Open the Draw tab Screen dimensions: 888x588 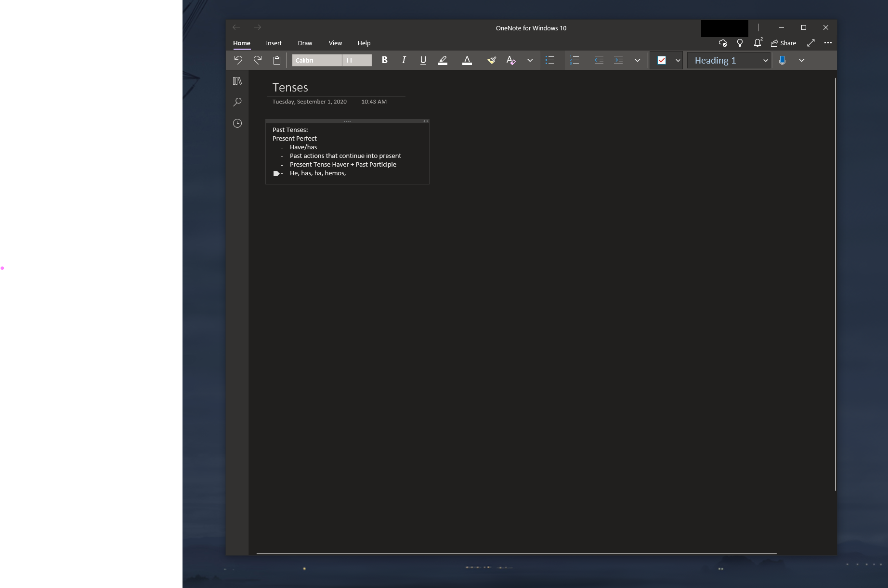click(x=305, y=43)
